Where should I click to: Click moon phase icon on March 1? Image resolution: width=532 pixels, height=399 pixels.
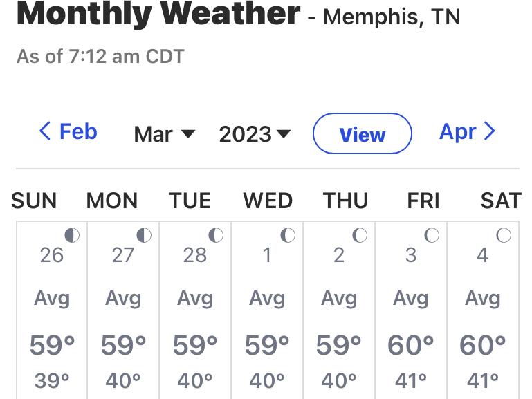(x=288, y=235)
